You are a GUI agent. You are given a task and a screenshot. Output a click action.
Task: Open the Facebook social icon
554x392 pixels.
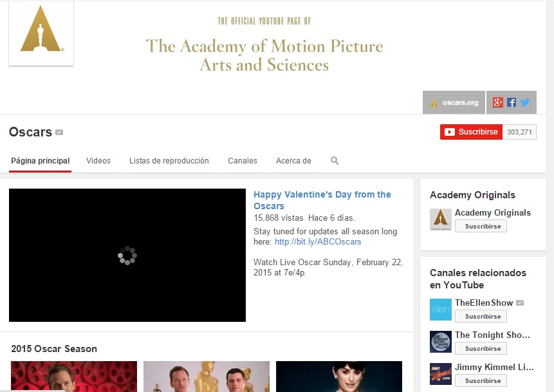pos(512,102)
